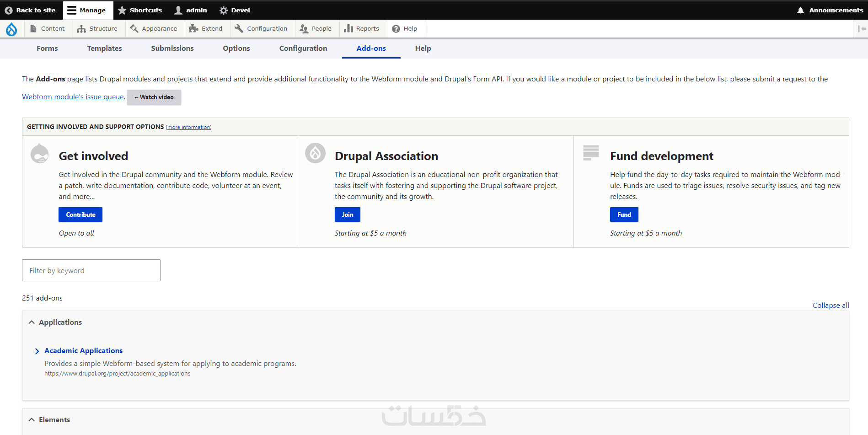Click Collapse all link
The height and width of the screenshot is (435, 868).
click(830, 305)
